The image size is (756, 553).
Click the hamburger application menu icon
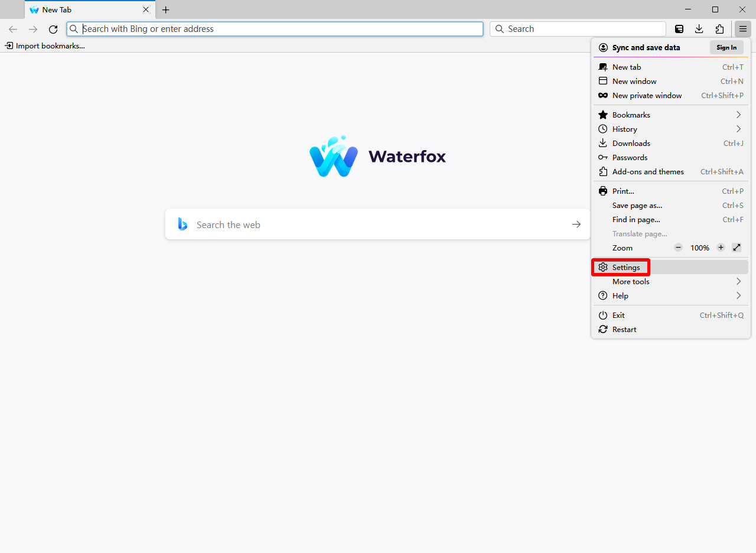click(x=742, y=28)
